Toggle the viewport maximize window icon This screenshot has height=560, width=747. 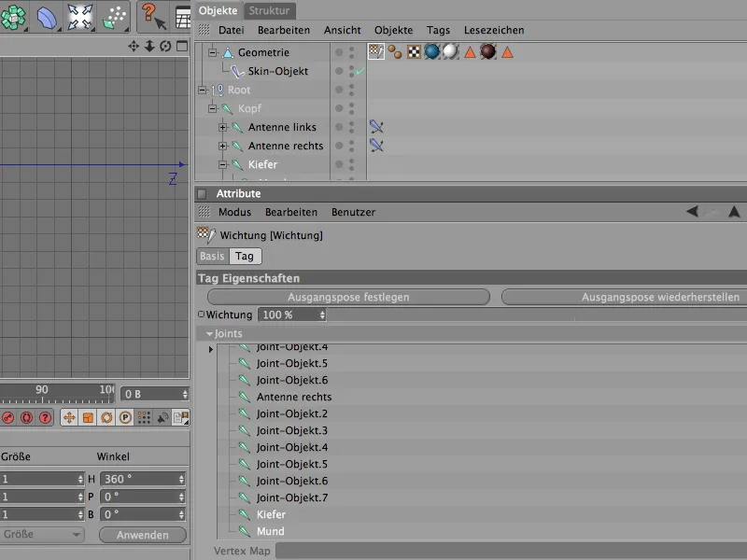[x=182, y=46]
